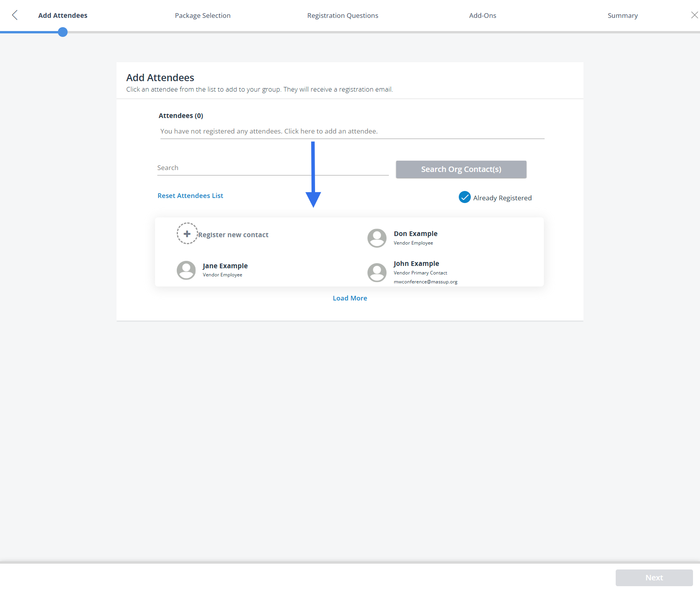Go back using the left arrow icon

coord(15,15)
